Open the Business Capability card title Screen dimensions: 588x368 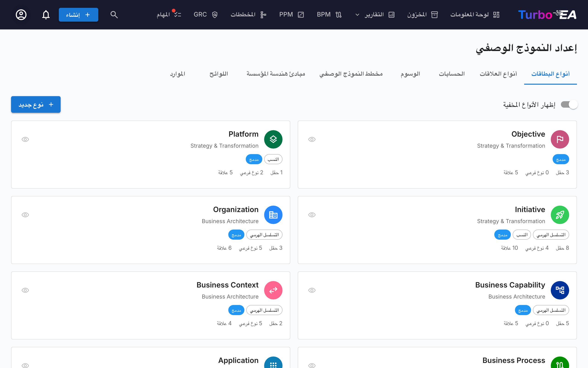[510, 285]
